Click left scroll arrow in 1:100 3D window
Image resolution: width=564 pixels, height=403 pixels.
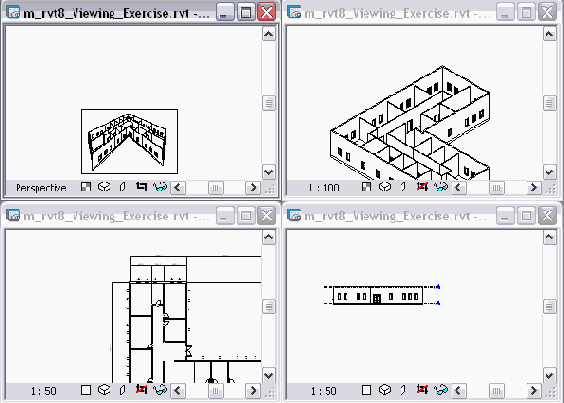[x=459, y=187]
